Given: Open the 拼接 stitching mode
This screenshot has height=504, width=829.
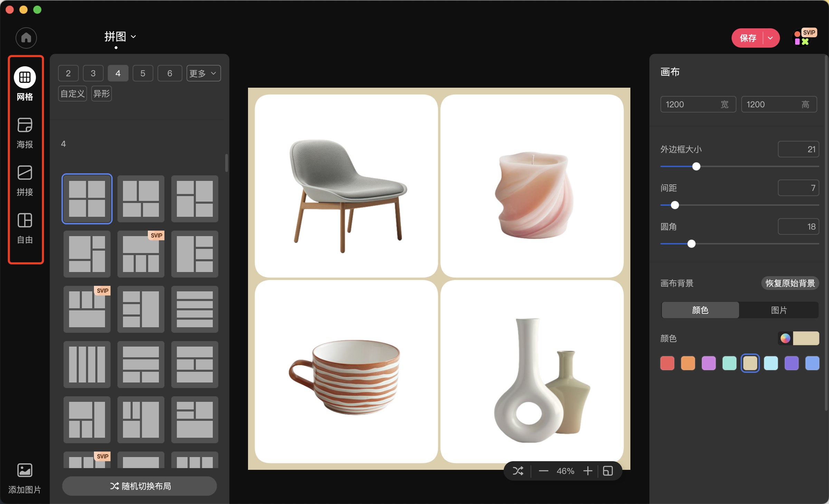Looking at the screenshot, I should tap(25, 173).
